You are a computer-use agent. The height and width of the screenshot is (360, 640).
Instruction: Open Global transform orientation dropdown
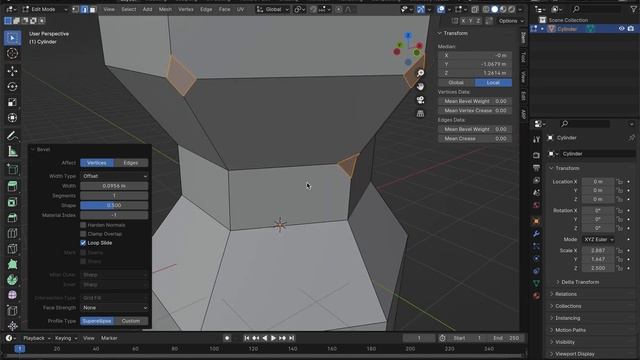tap(273, 9)
